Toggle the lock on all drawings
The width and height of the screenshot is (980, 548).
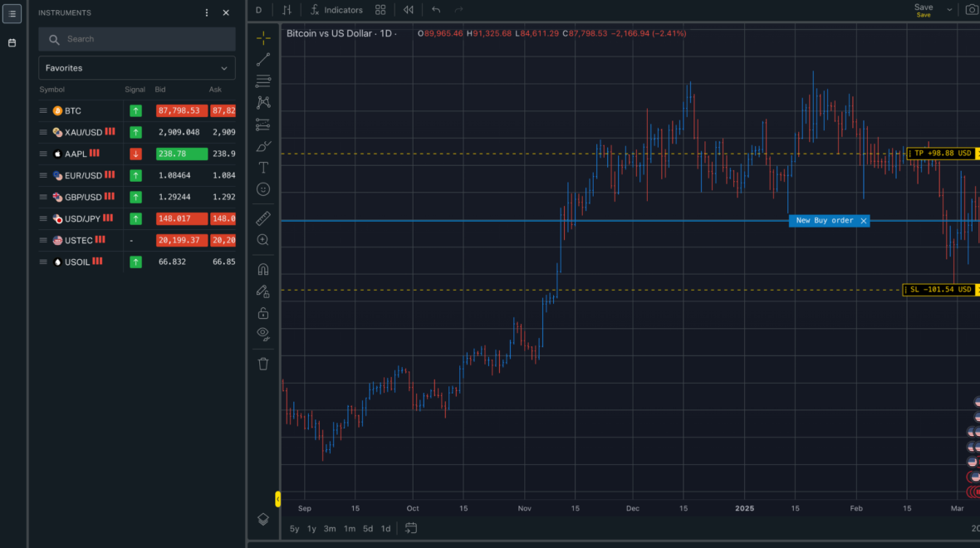pos(263,313)
